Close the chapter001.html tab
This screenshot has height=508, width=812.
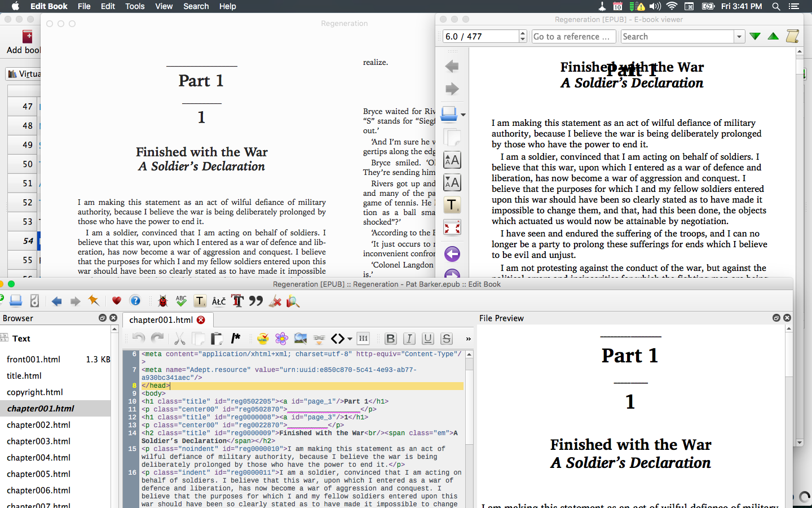pyautogui.click(x=201, y=320)
